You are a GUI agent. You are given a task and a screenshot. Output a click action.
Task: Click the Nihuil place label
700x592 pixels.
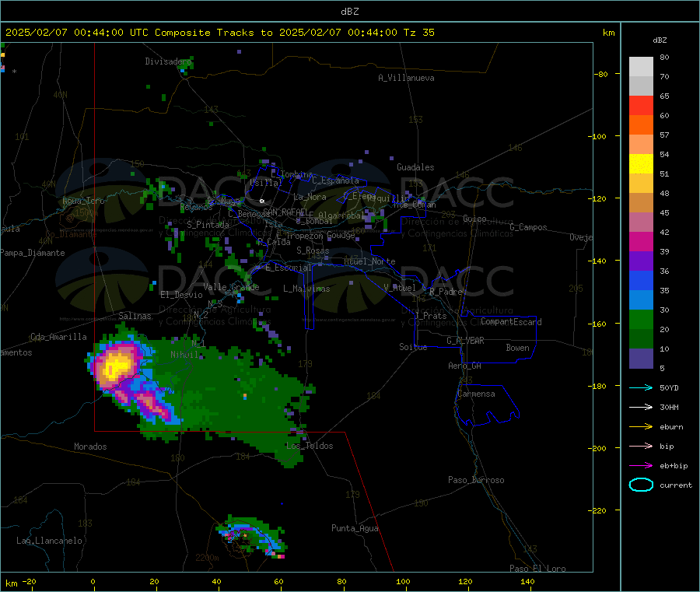[184, 355]
